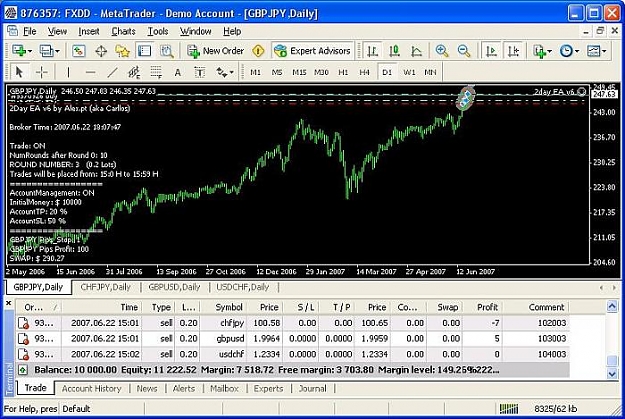Select the Fibonacci Retracement tool
This screenshot has width=625, height=419.
point(156,72)
